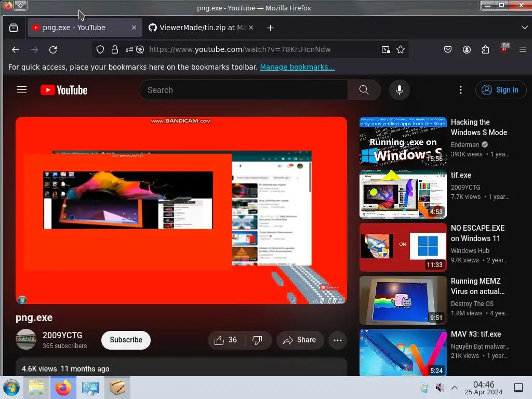
Task: Open the package box taskbar icon
Action: coord(117,388)
